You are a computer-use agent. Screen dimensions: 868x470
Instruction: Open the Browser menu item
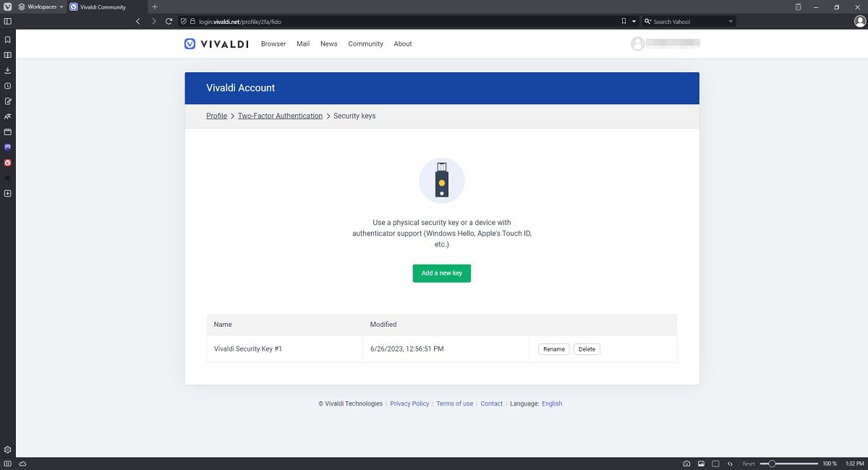(273, 44)
